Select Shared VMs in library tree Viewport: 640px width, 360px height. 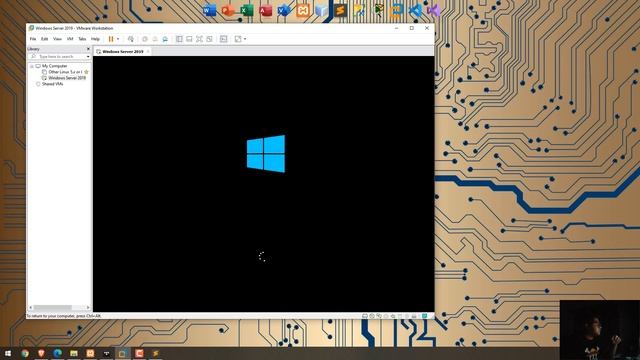[x=52, y=84]
